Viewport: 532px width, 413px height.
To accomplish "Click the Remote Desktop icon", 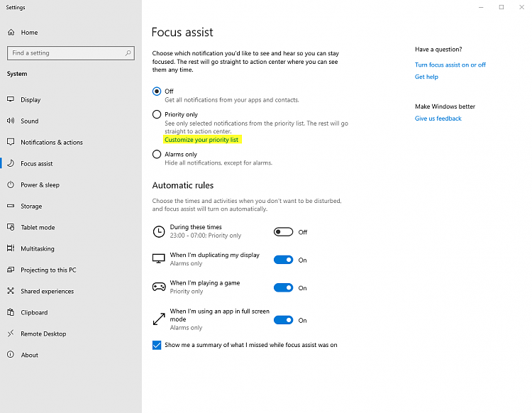I will (x=11, y=334).
